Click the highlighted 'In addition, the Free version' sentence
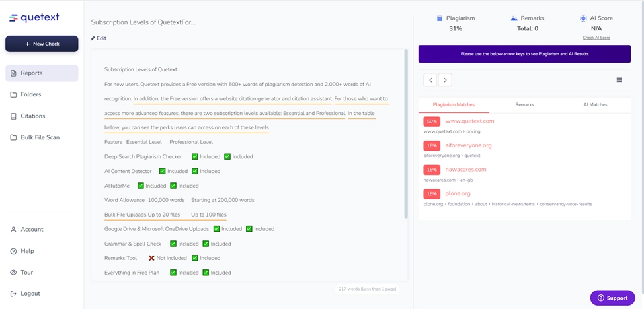Screen dimensions: 644x309 pyautogui.click(x=233, y=99)
